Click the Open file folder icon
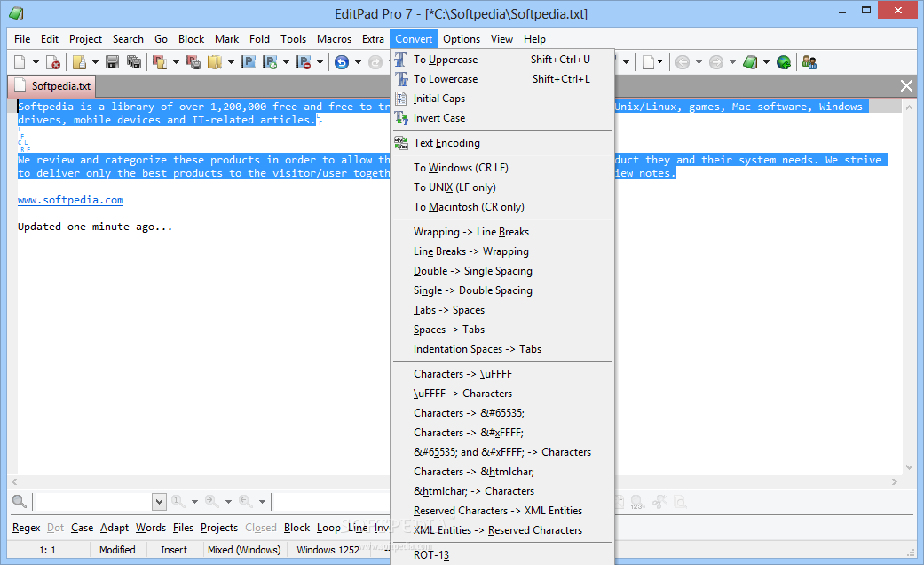924x565 pixels. tap(79, 62)
